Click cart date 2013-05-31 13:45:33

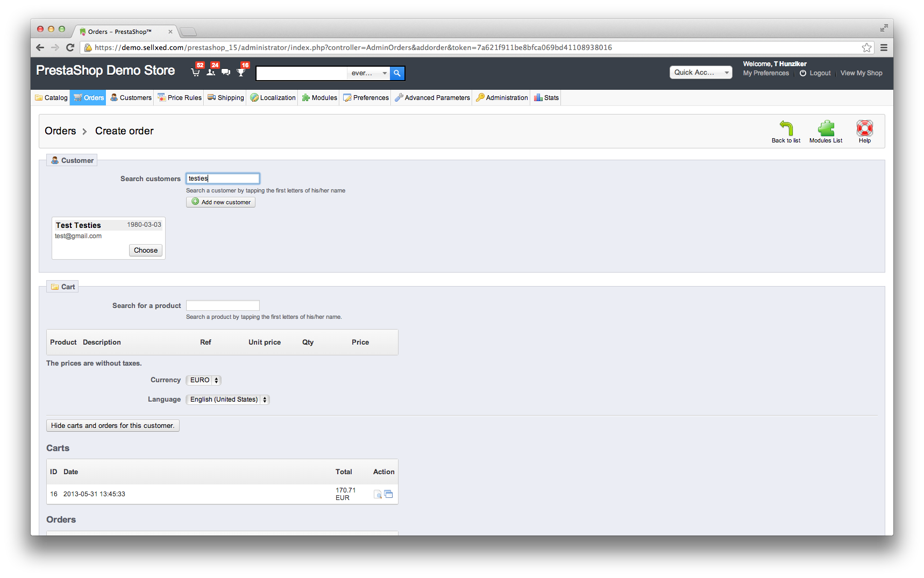(94, 494)
